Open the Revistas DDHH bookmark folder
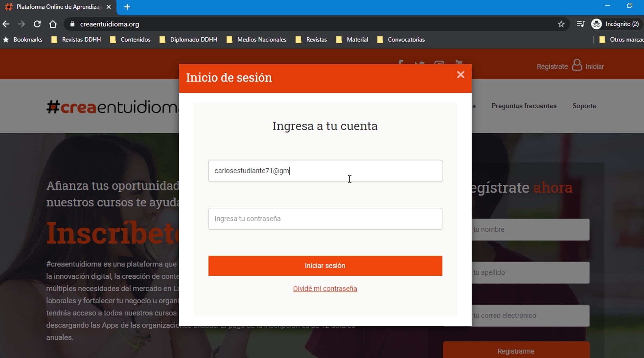The width and height of the screenshot is (644, 358). coord(76,39)
